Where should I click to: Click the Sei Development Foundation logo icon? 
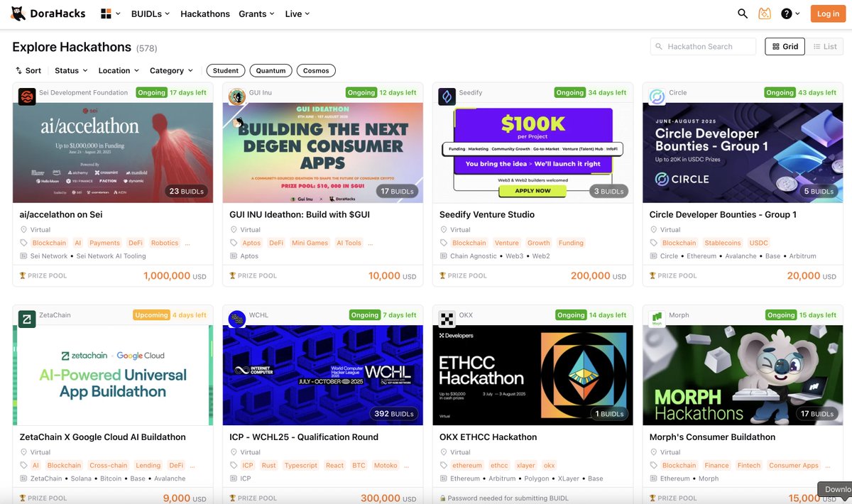click(x=27, y=97)
